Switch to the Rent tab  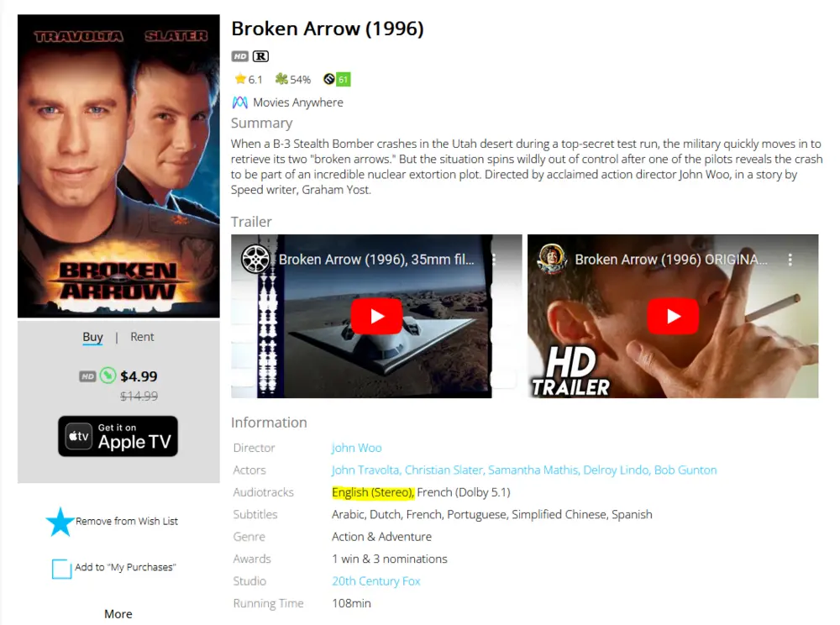pos(142,337)
